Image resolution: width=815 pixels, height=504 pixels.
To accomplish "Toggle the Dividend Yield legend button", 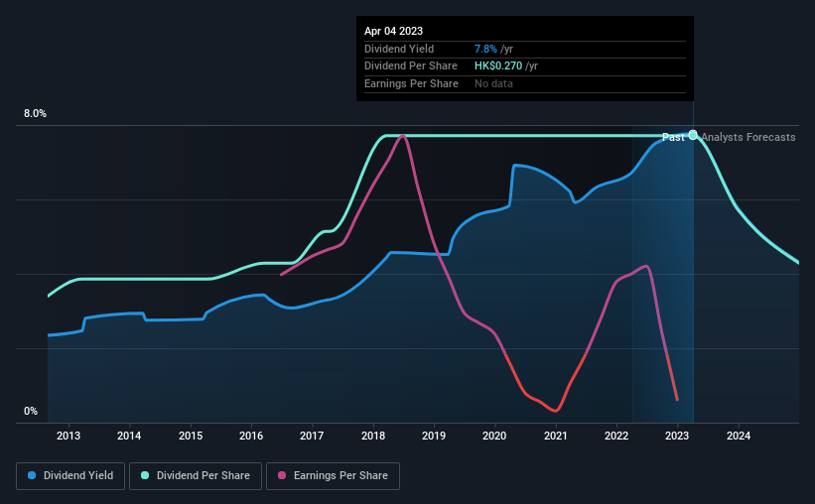I will point(71,476).
